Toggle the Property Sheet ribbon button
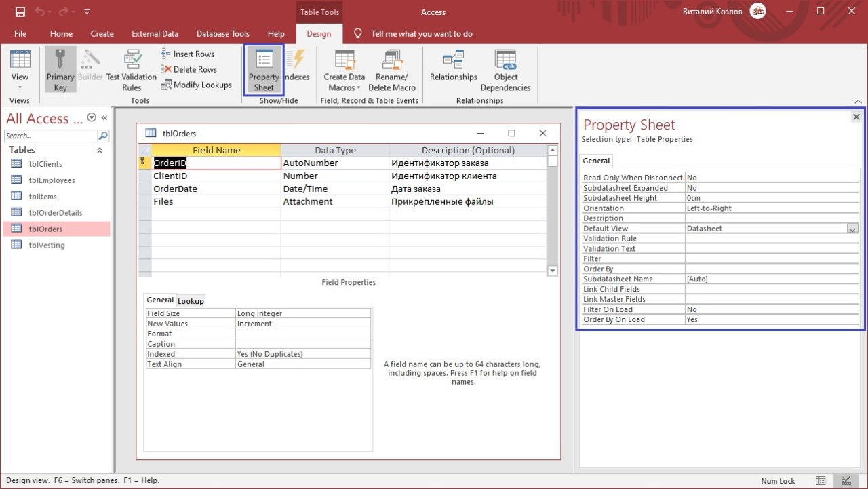868x489 pixels. click(264, 71)
